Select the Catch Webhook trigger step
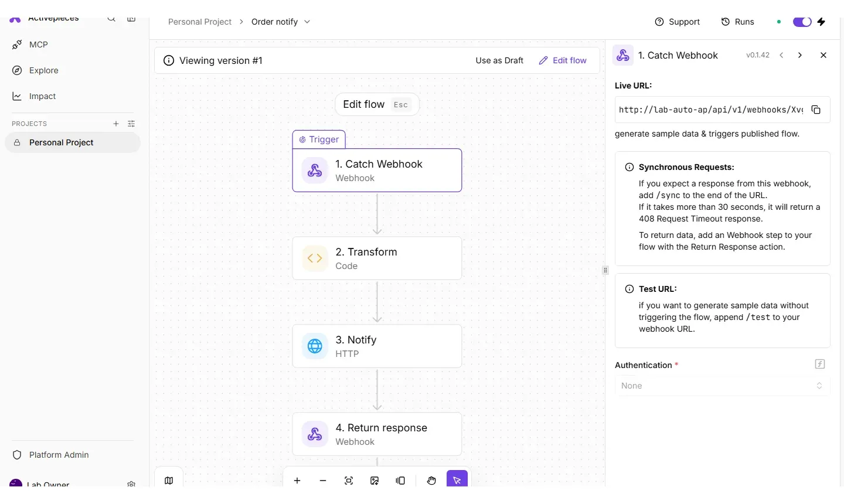Screen dimensions: 844x504 (377, 170)
